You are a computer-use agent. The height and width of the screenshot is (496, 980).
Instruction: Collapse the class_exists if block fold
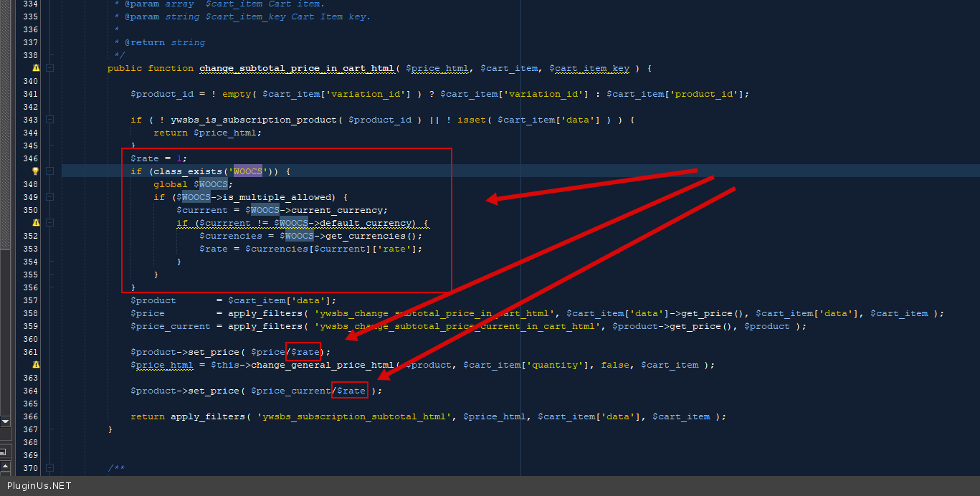[x=50, y=171]
